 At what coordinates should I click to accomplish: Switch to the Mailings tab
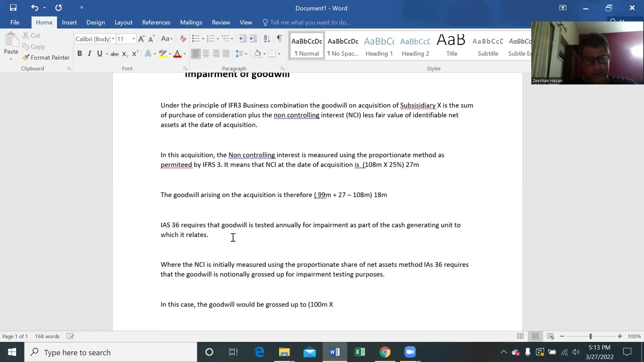pos(191,22)
